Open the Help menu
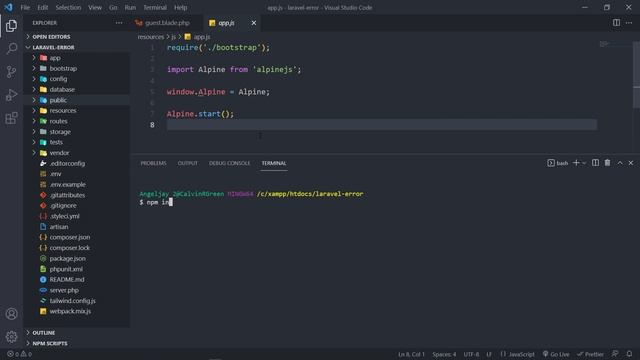 click(180, 7)
